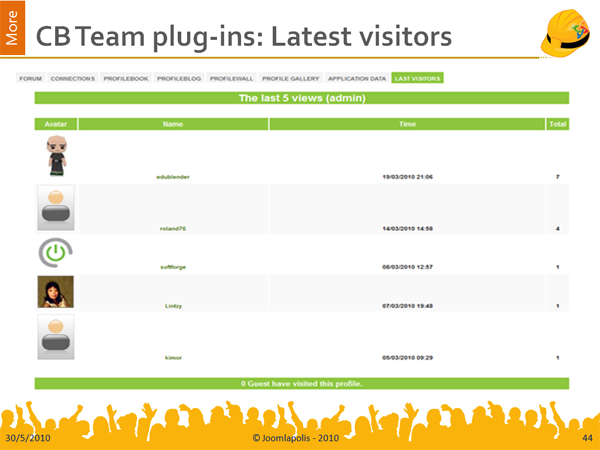Screen dimensions: 600x450
Task: Click Lintzy's total count 1
Action: 558,306
